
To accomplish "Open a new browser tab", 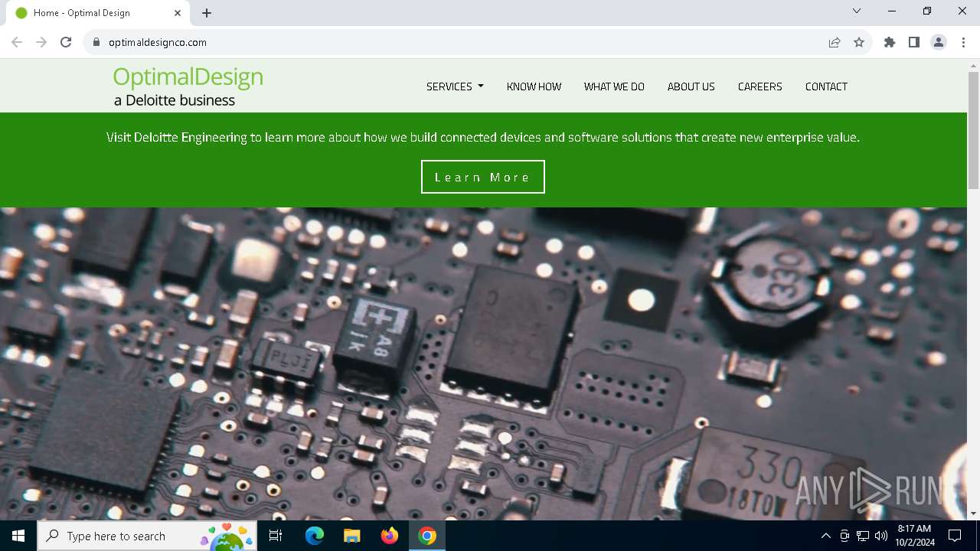I will [x=207, y=13].
